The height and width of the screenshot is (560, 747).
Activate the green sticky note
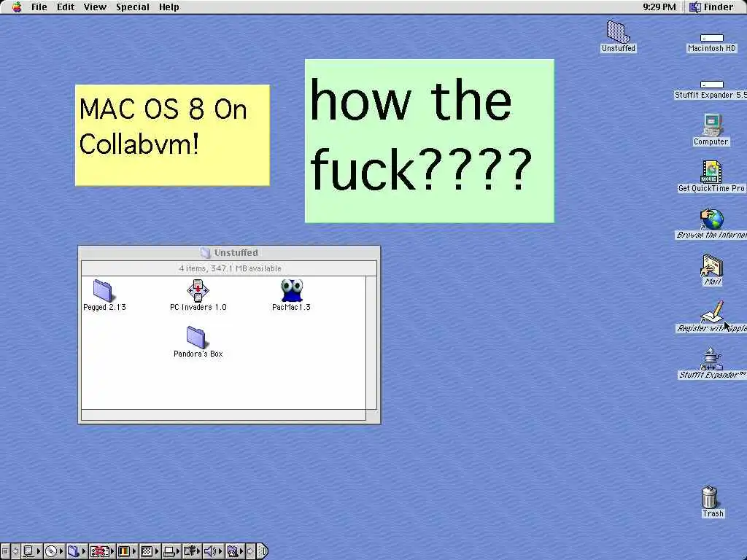tap(429, 141)
